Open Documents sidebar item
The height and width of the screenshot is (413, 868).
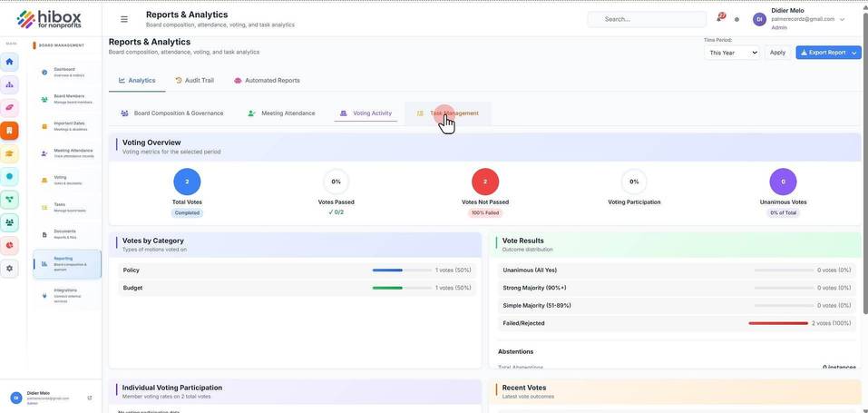67,234
